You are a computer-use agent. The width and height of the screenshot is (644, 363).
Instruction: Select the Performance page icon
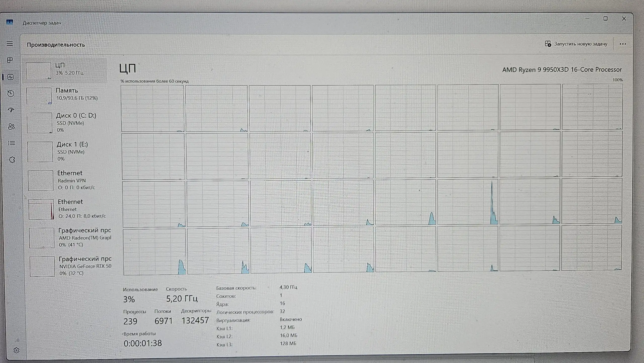tap(11, 77)
